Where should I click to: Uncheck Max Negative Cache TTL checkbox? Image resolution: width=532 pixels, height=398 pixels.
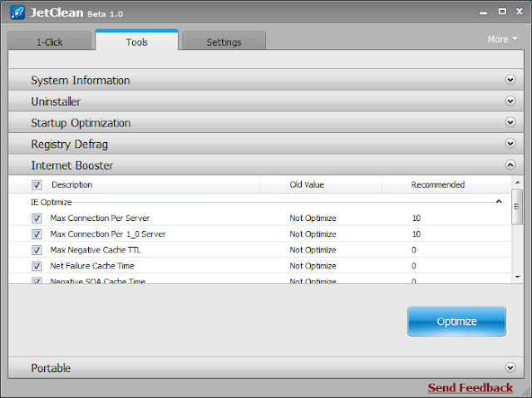pyautogui.click(x=37, y=250)
